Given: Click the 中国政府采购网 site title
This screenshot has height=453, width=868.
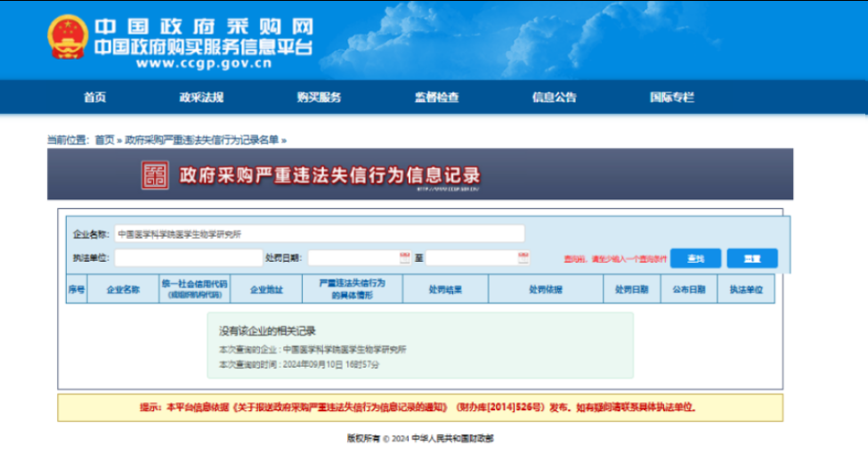Looking at the screenshot, I should coord(204,27).
